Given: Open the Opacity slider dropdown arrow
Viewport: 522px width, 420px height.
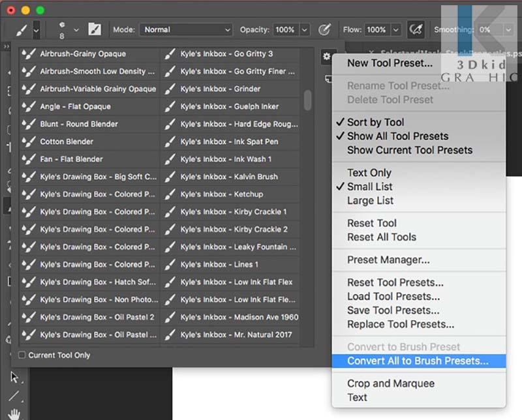Looking at the screenshot, I should (304, 30).
